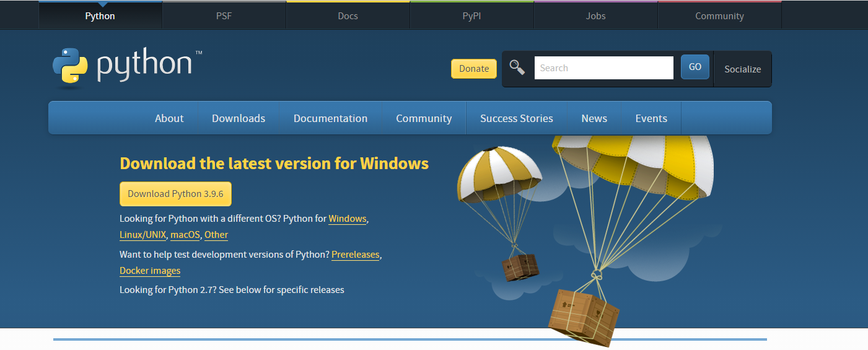Open the About navigation menu
This screenshot has width=868, height=350.
pos(169,118)
